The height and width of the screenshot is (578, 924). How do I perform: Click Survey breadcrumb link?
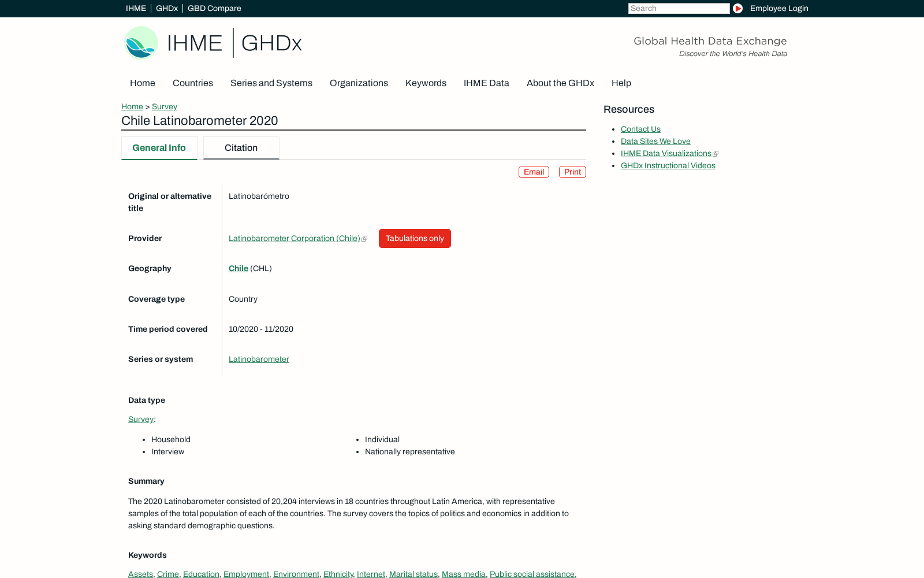pyautogui.click(x=165, y=107)
